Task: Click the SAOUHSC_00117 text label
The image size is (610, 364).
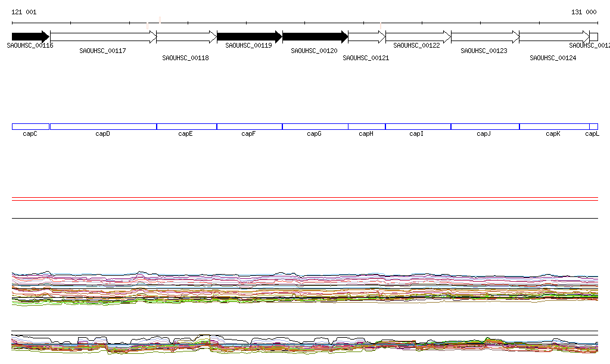Action: (102, 51)
